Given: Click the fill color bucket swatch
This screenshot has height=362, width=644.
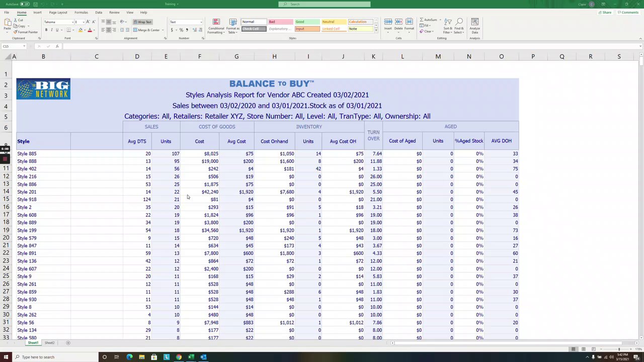Looking at the screenshot, I should (x=80, y=30).
